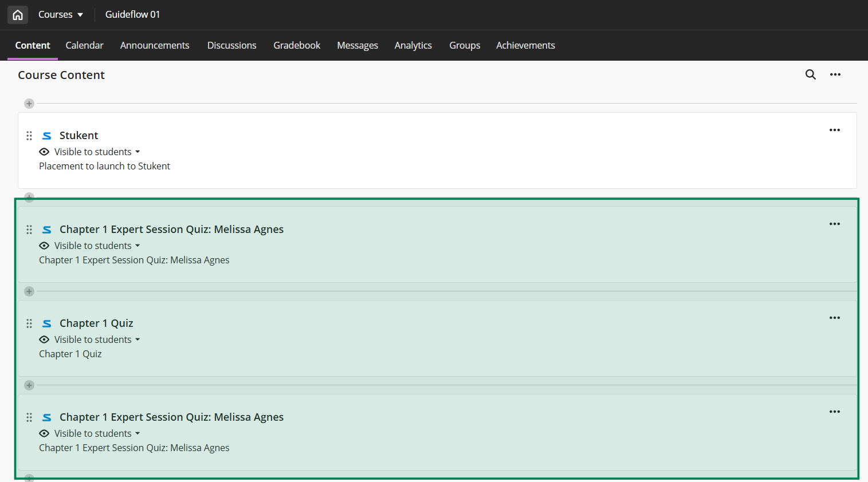Viewport: 868px width, 482px height.
Task: Toggle the eye icon of the last Expert Session Quiz
Action: tap(44, 433)
